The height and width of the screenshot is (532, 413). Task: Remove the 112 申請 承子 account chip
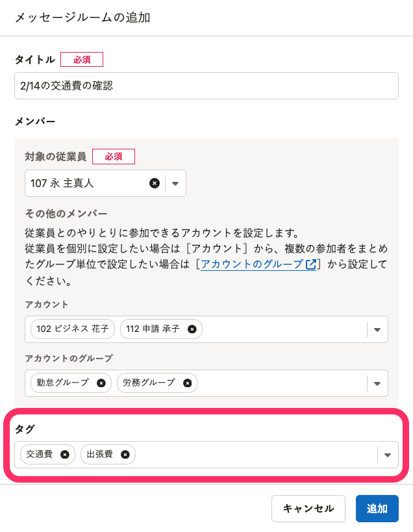click(x=192, y=329)
